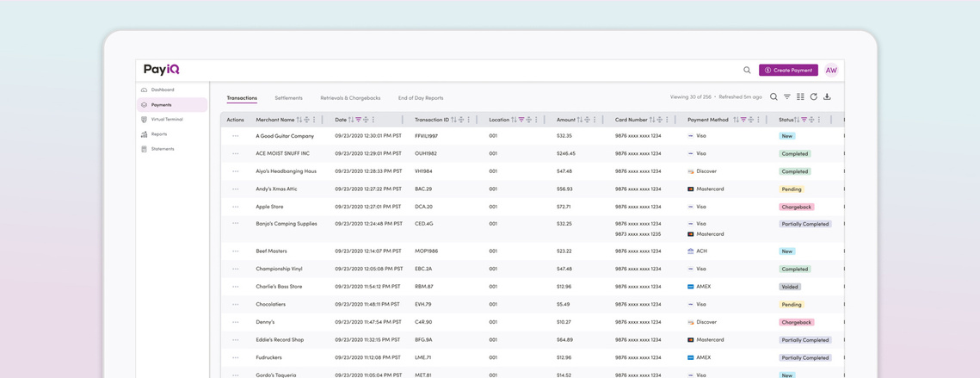Click merchant name Eddie's Record Shop

pos(280,340)
